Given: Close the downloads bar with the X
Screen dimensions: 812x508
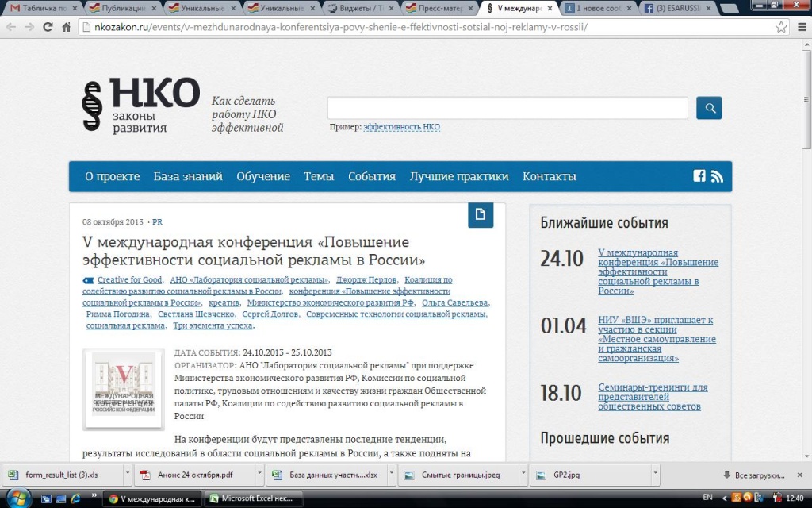Looking at the screenshot, I should pos(799,475).
